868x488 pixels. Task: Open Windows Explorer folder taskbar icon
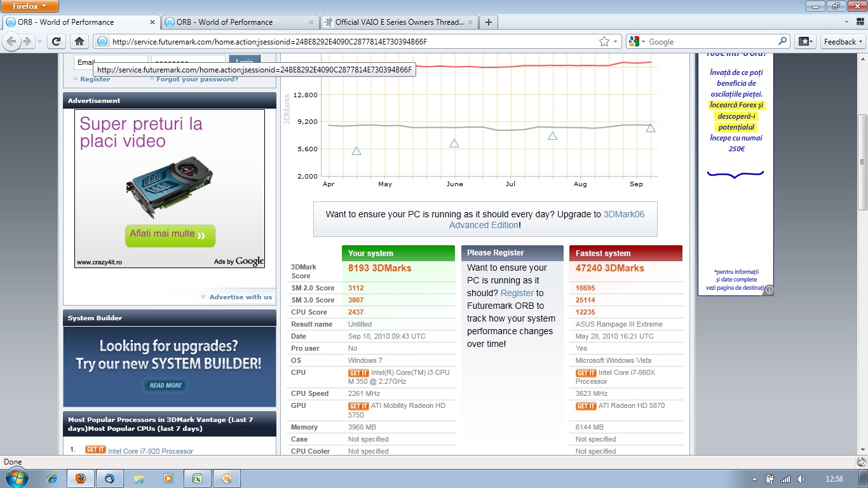(139, 478)
